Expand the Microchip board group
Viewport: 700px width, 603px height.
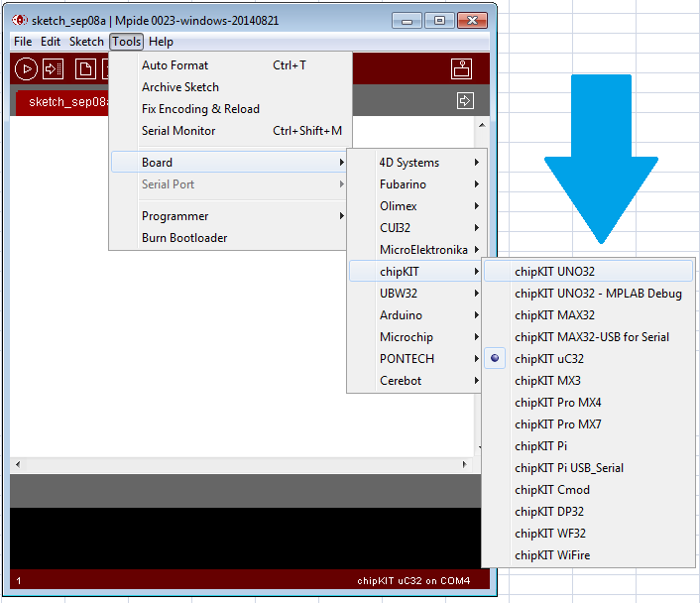tap(414, 337)
